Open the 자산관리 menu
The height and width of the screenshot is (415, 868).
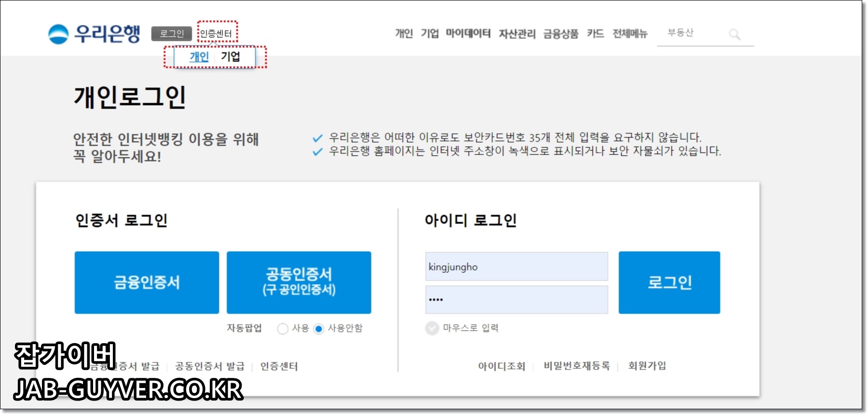click(517, 33)
